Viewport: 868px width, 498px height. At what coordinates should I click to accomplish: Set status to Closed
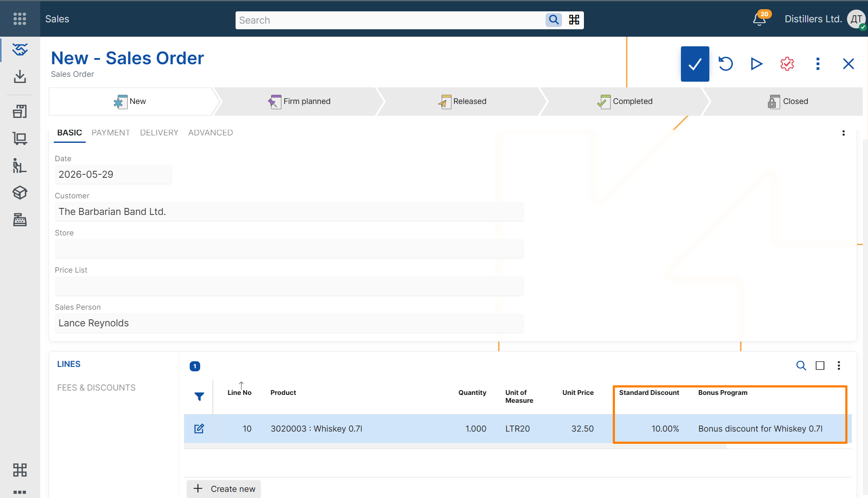tap(788, 101)
